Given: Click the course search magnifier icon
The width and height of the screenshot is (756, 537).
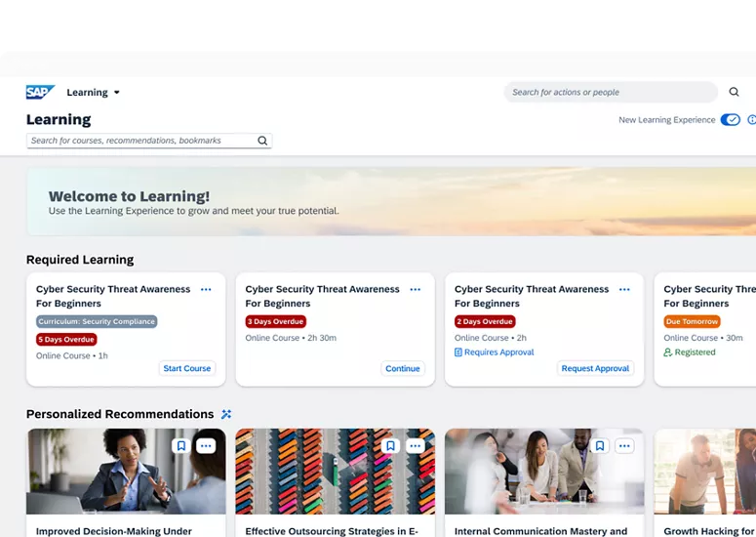Looking at the screenshot, I should click(262, 141).
